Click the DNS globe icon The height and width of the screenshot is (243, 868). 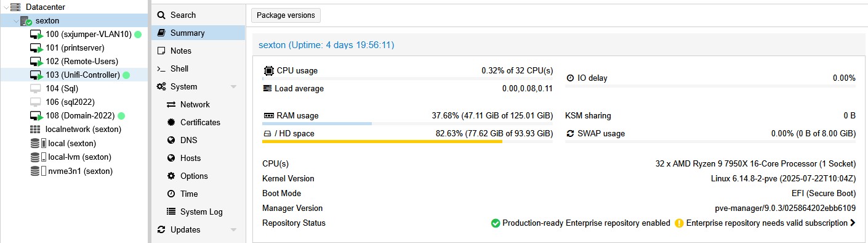click(x=171, y=140)
